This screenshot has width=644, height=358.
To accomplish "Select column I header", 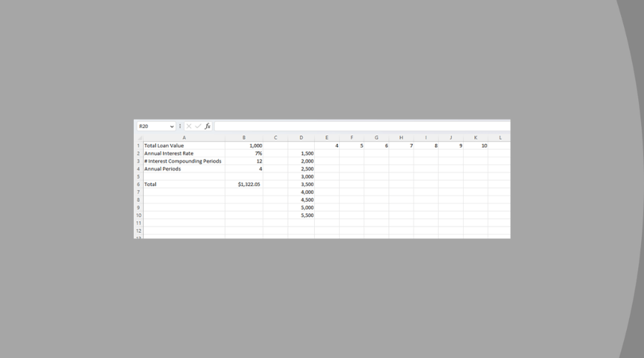I will tap(426, 137).
